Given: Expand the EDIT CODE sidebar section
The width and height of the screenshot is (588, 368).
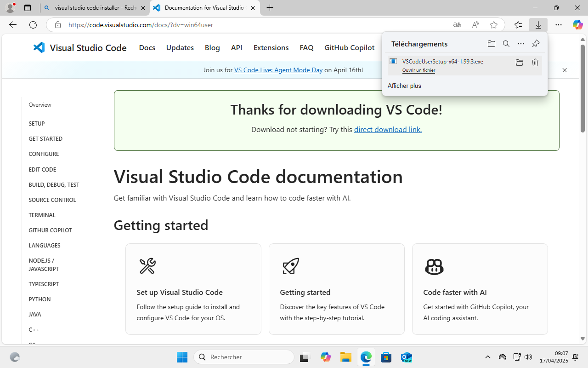Looking at the screenshot, I should pyautogui.click(x=42, y=170).
